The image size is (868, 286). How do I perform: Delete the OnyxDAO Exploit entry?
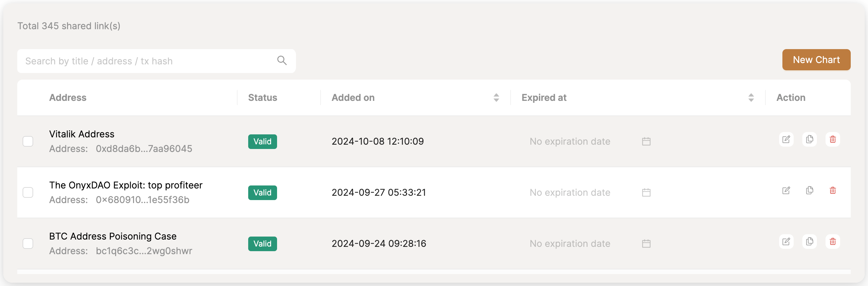point(832,191)
